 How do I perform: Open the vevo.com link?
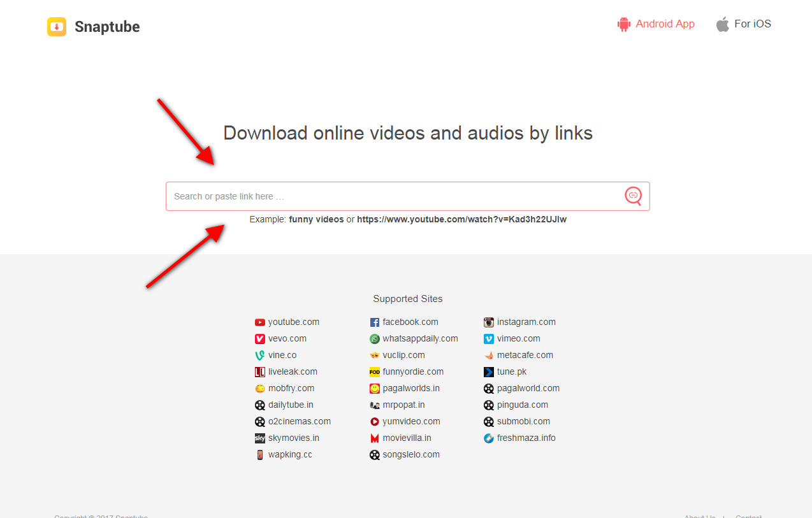click(x=287, y=338)
